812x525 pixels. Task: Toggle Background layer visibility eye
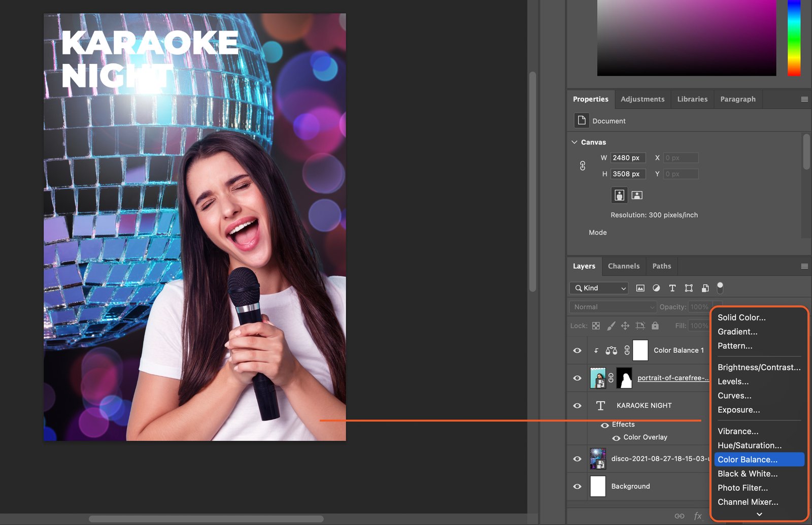click(x=577, y=486)
